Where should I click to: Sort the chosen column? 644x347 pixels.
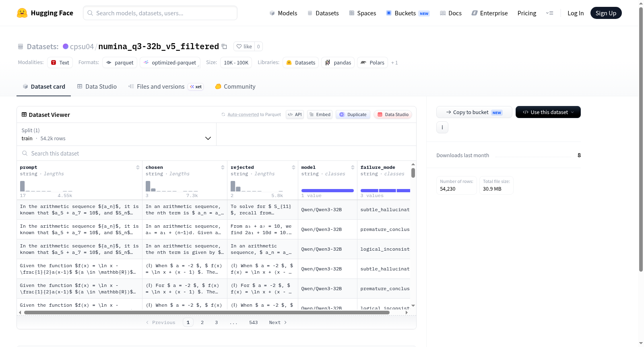[x=223, y=167]
